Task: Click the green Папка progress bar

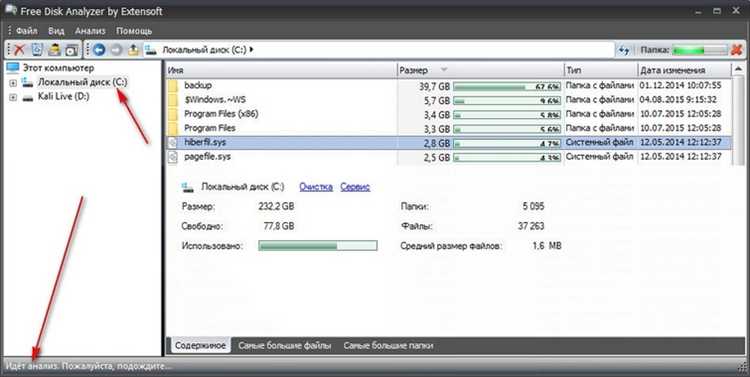Action: coord(700,50)
